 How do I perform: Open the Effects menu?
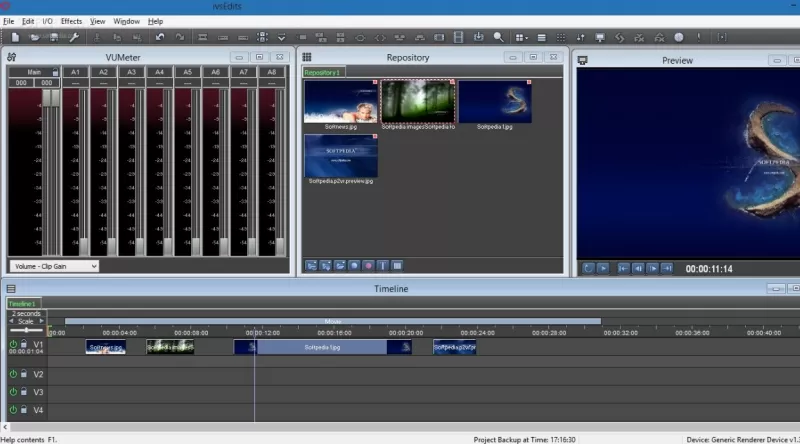coord(71,21)
